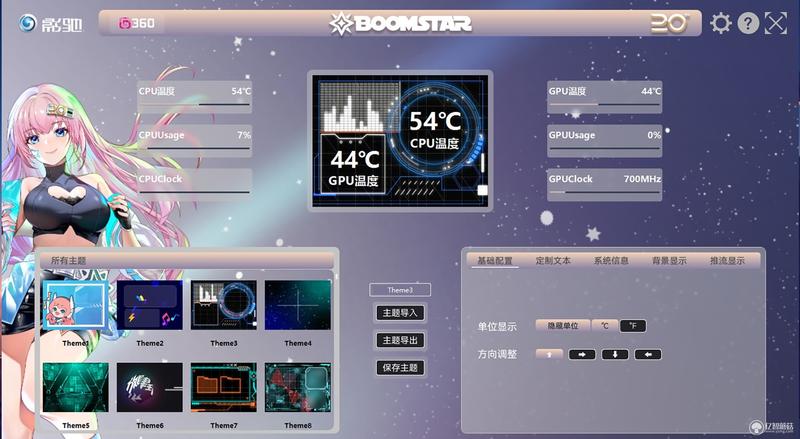Select the 隐藏单位 unit option

[563, 326]
